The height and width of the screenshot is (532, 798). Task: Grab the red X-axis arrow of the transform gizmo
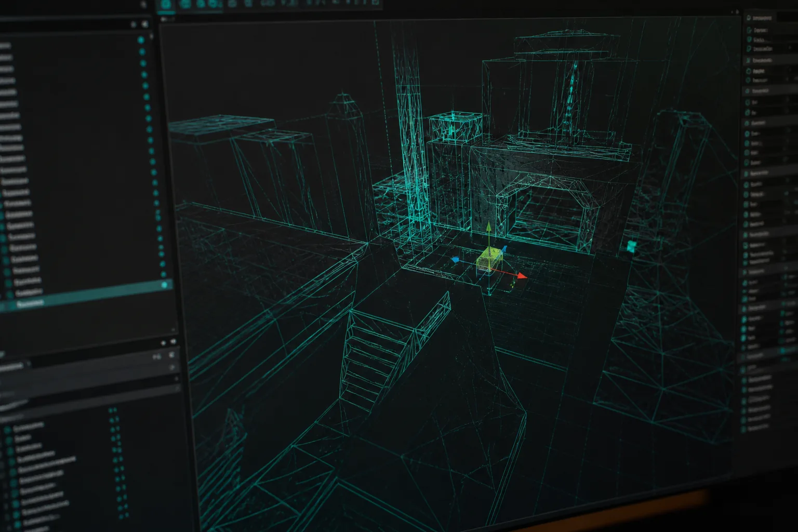(522, 276)
